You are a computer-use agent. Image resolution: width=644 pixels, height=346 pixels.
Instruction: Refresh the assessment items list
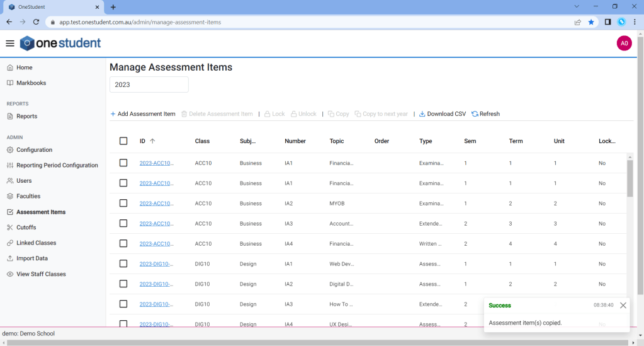pos(485,114)
